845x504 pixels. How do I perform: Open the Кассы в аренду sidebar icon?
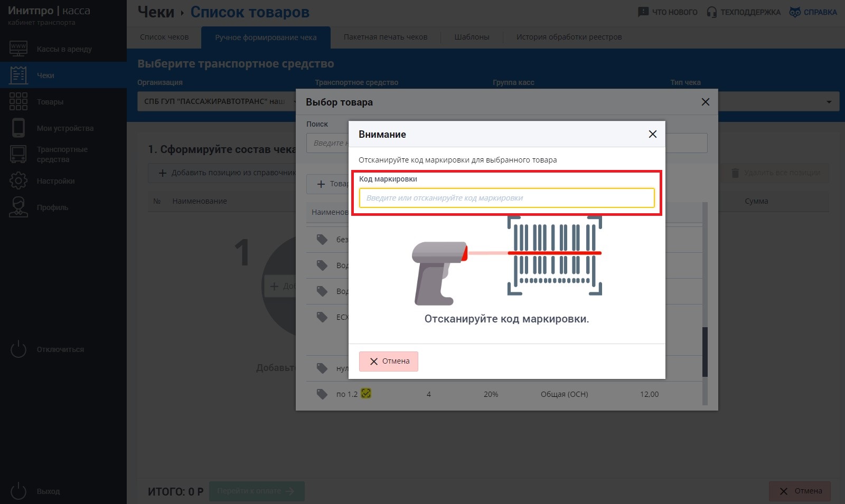click(x=18, y=49)
